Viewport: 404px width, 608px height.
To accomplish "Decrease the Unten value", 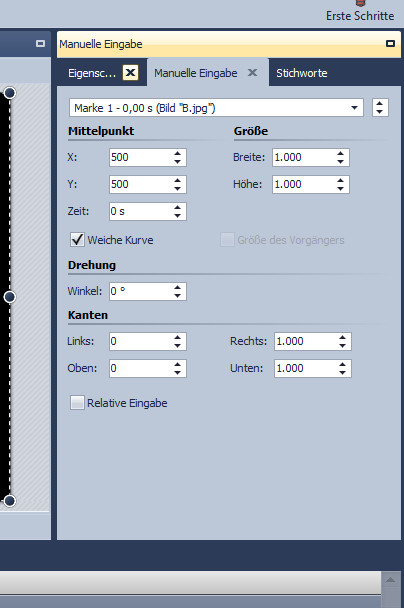I will (x=342, y=373).
